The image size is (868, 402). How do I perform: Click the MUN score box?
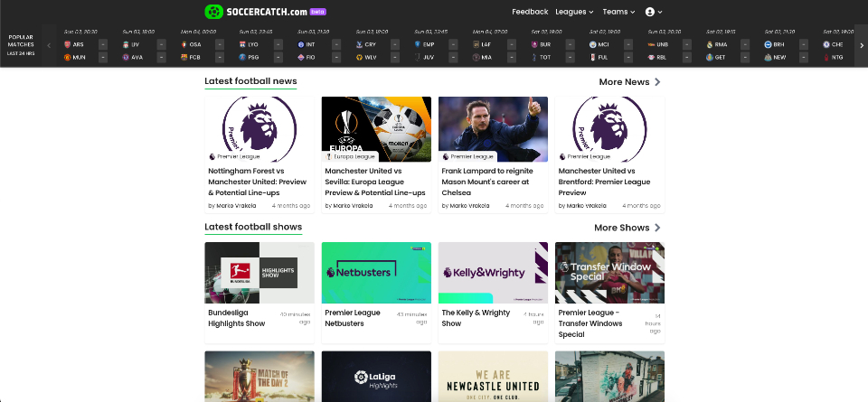(x=103, y=57)
